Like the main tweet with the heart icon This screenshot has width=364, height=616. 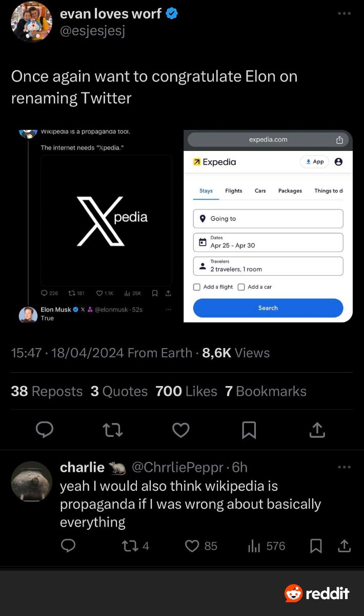[x=180, y=430]
